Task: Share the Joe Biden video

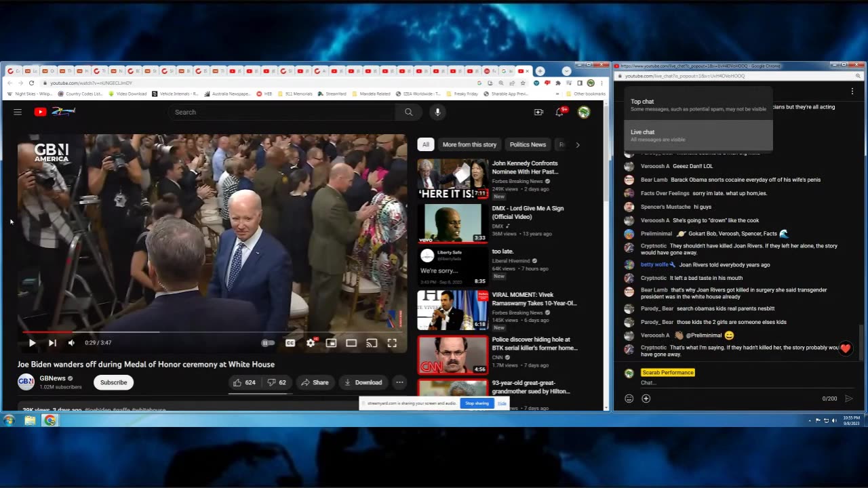Action: [x=315, y=382]
